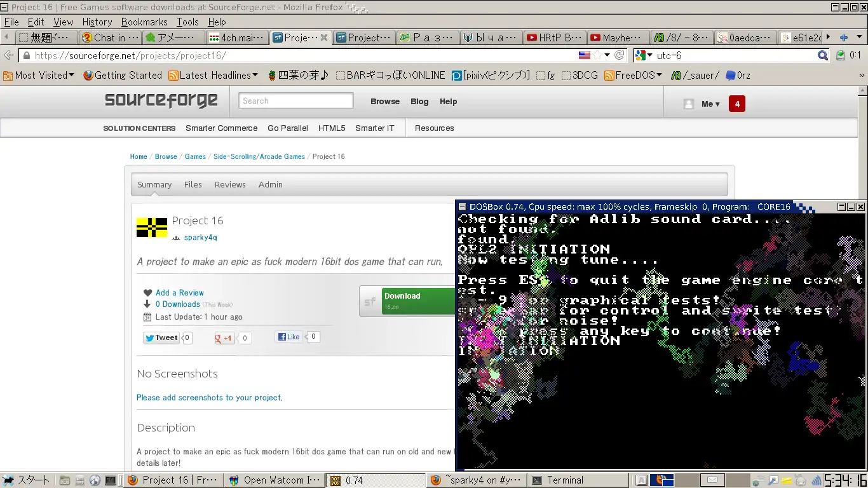
Task: Click the US flag icon in the address bar
Action: [585, 55]
